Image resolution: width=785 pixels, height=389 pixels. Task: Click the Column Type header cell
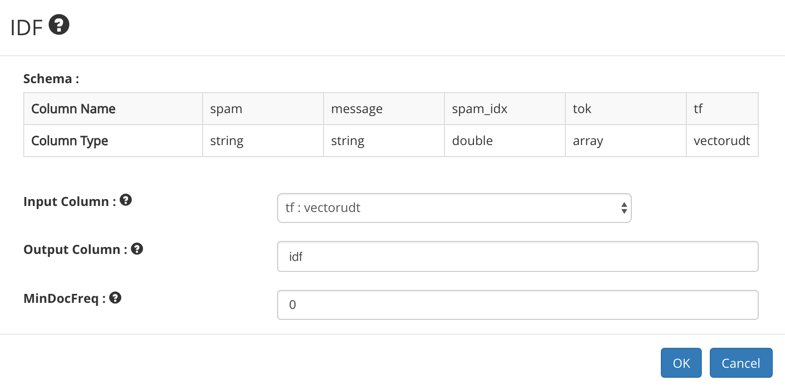pos(113,141)
